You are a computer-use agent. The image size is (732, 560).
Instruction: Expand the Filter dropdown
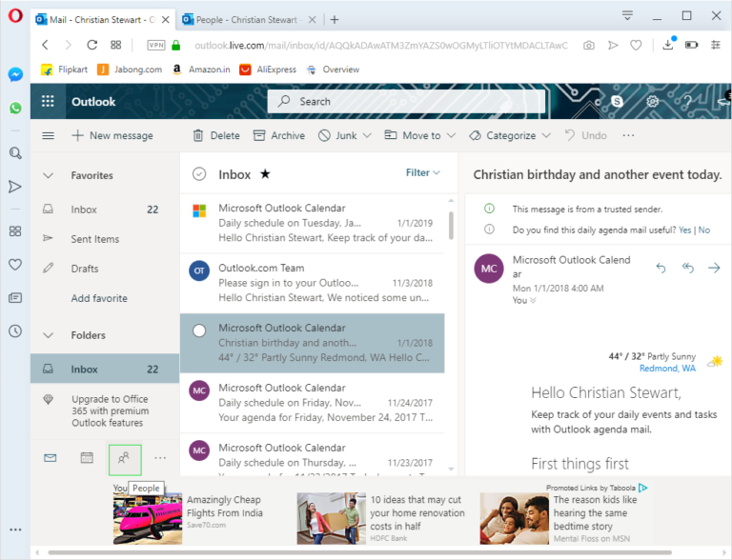pos(423,173)
